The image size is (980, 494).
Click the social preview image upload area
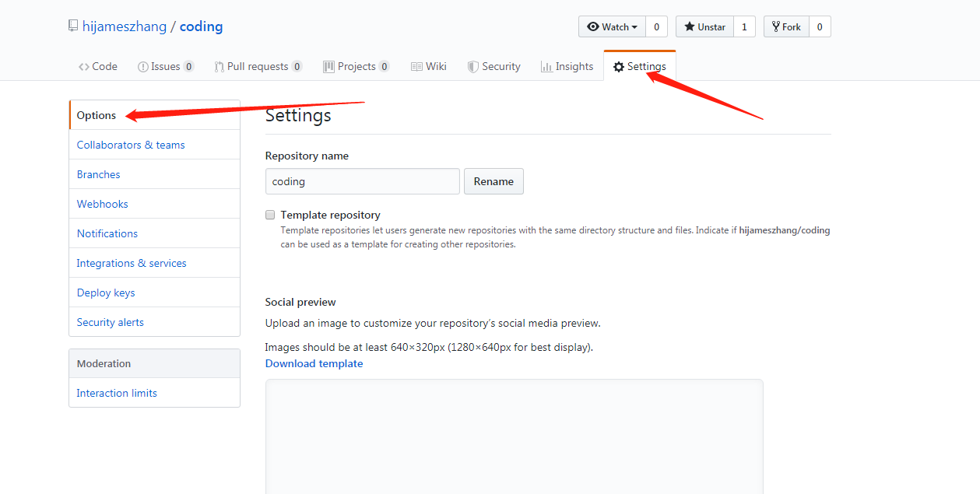point(514,436)
